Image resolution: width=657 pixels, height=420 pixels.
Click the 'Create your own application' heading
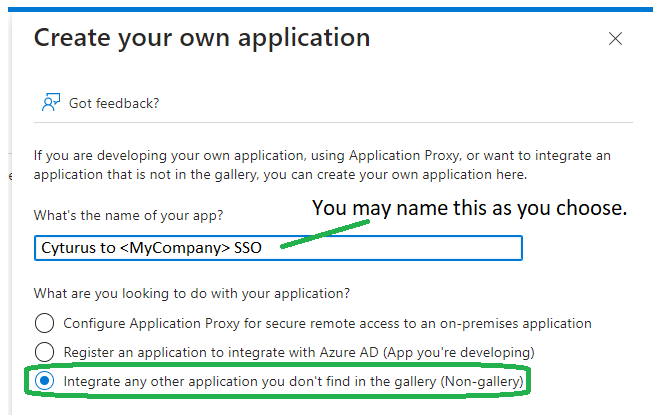pos(202,38)
